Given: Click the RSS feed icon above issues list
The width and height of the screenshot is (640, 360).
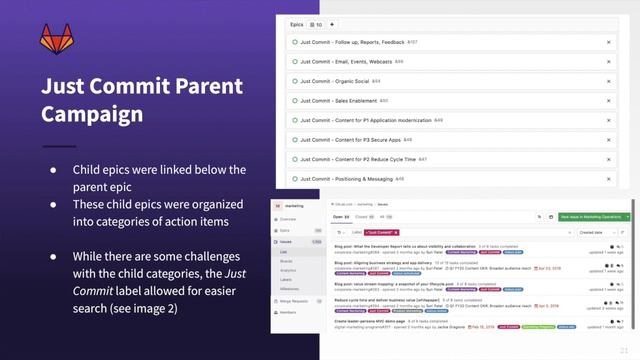Looking at the screenshot, I should click(x=539, y=217).
